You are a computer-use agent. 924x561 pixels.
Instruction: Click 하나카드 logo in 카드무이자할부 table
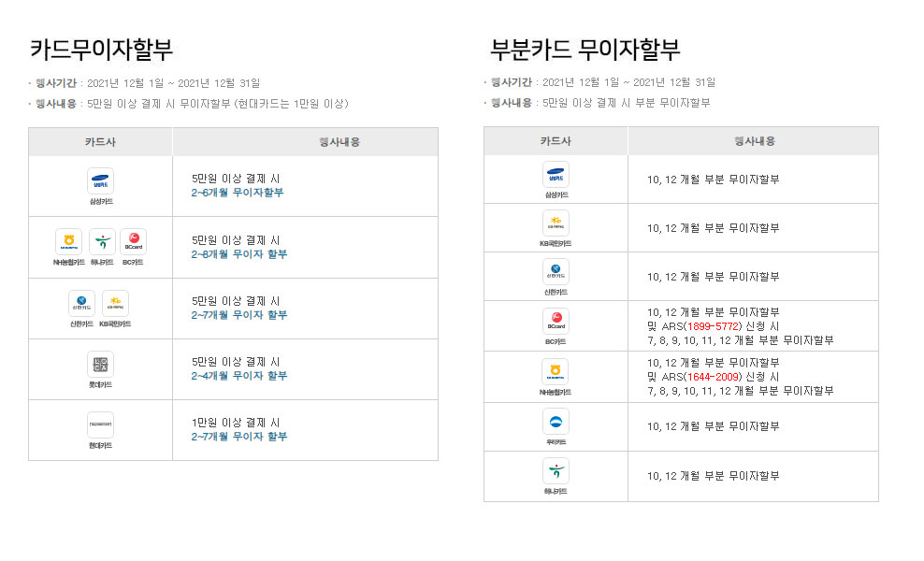coord(102,242)
